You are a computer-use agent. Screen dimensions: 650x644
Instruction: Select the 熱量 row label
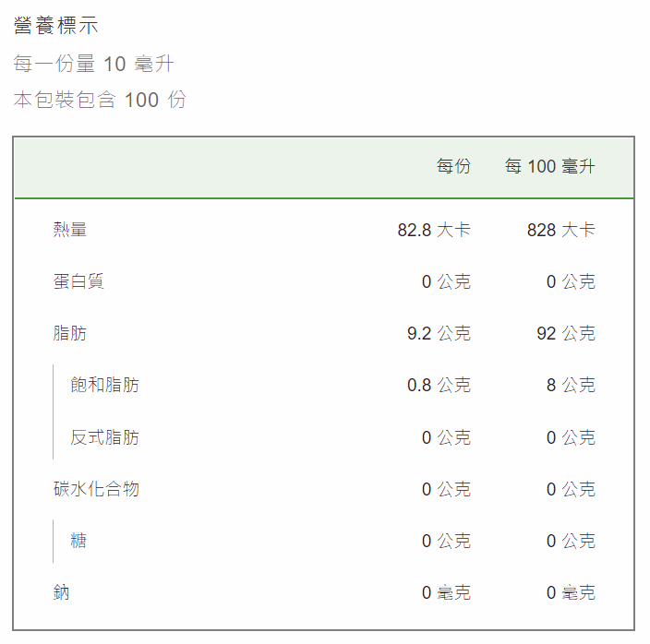69,230
